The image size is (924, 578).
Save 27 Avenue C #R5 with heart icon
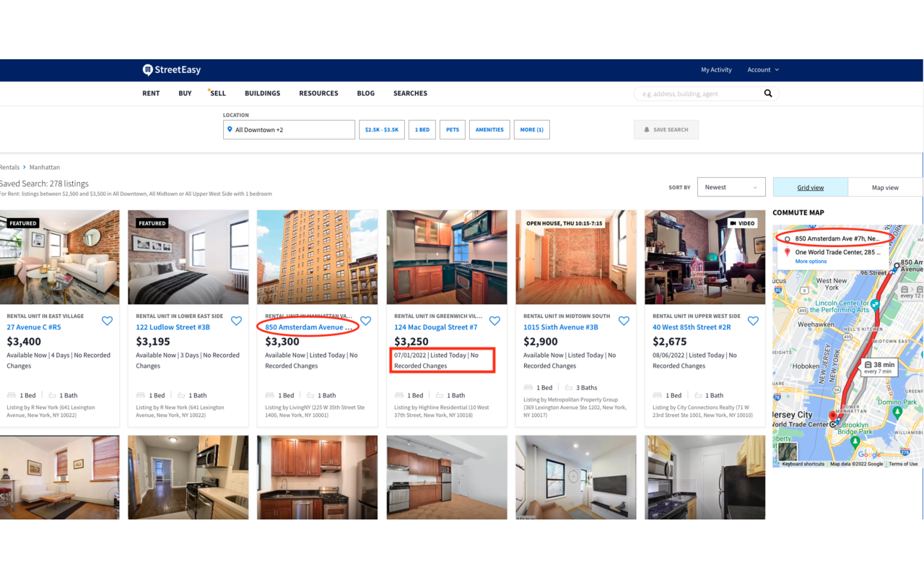107,321
